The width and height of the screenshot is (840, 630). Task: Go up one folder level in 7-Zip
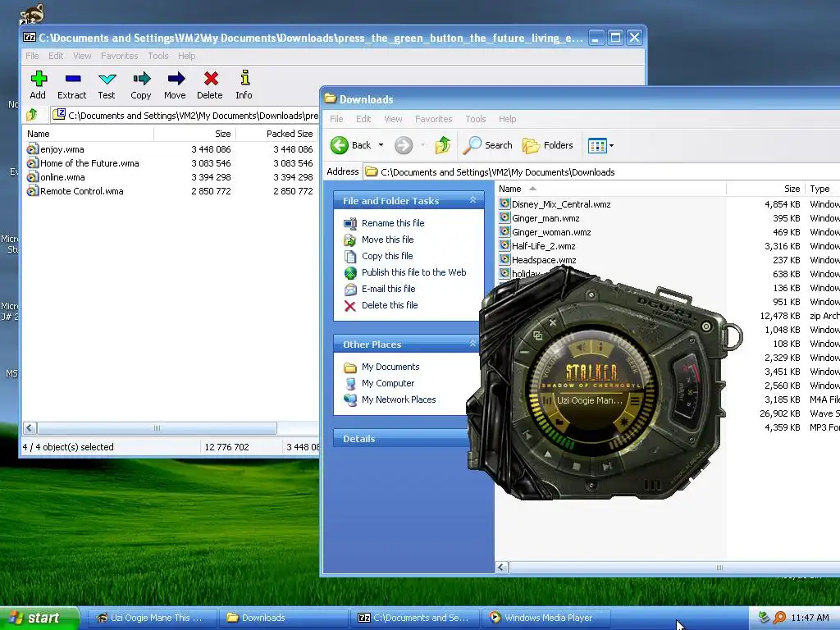coord(32,115)
